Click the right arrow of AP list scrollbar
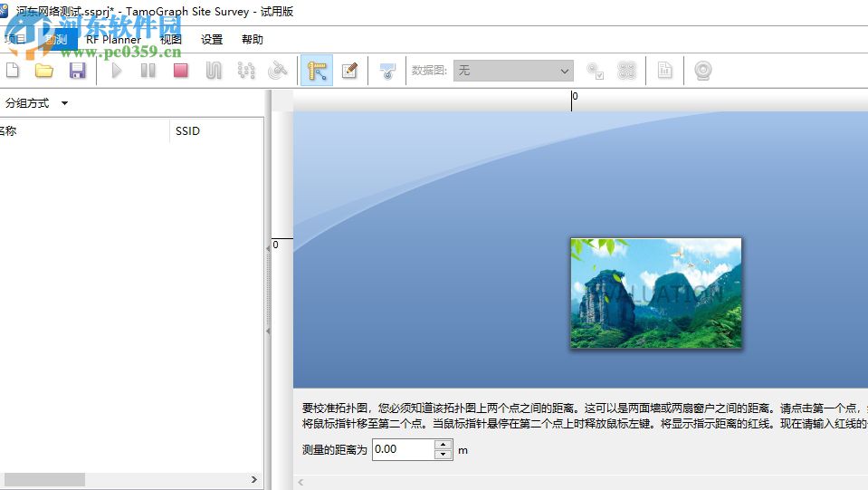The width and height of the screenshot is (868, 490). click(x=254, y=479)
